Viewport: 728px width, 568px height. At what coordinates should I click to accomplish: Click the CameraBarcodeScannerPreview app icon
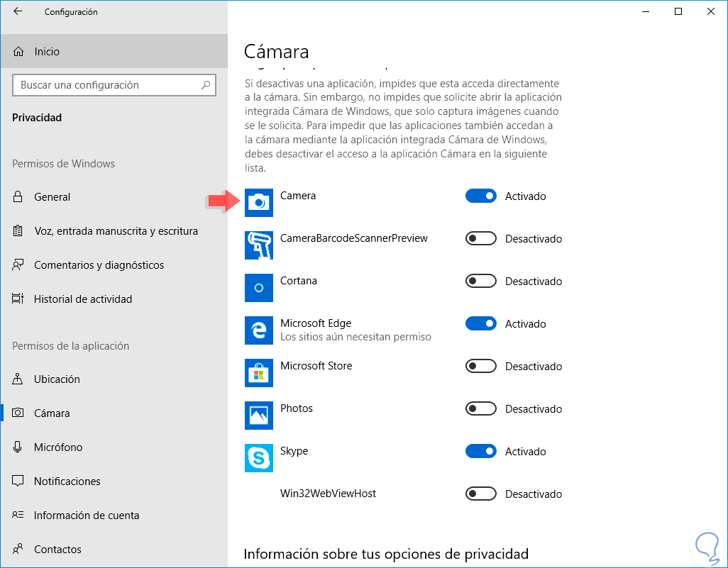tap(258, 245)
